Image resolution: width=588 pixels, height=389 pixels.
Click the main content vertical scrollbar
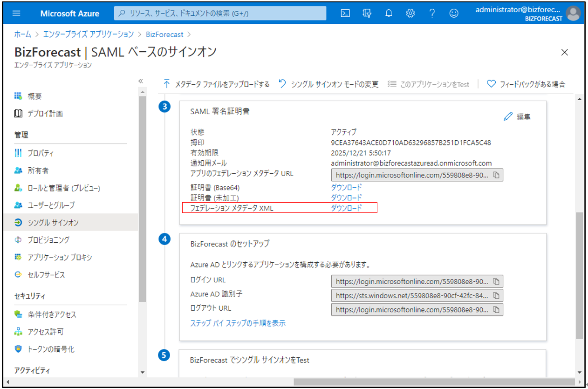[579, 275]
